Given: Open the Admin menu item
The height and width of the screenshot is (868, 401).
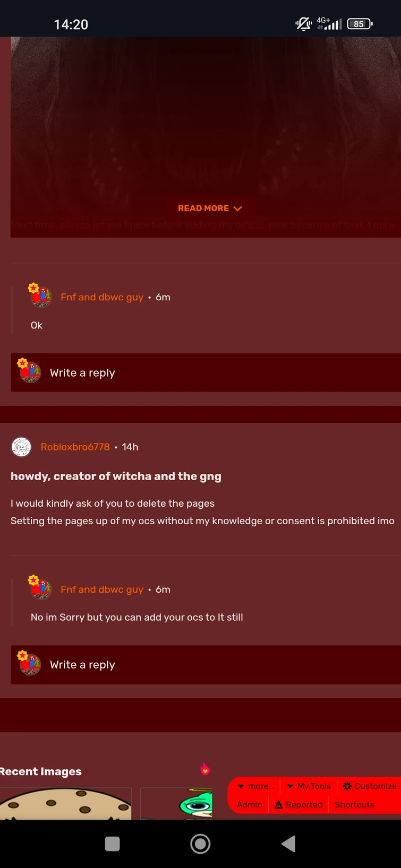Looking at the screenshot, I should pyautogui.click(x=249, y=804).
